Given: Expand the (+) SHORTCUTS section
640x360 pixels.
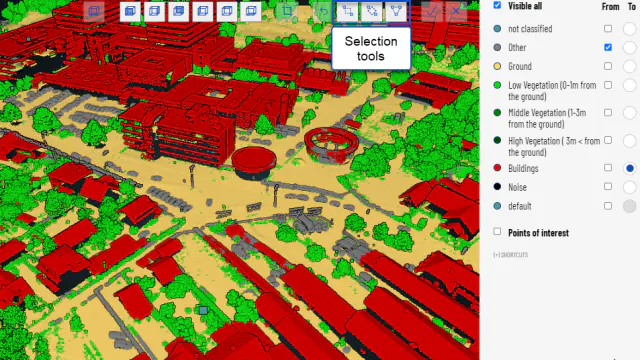Looking at the screenshot, I should [511, 255].
